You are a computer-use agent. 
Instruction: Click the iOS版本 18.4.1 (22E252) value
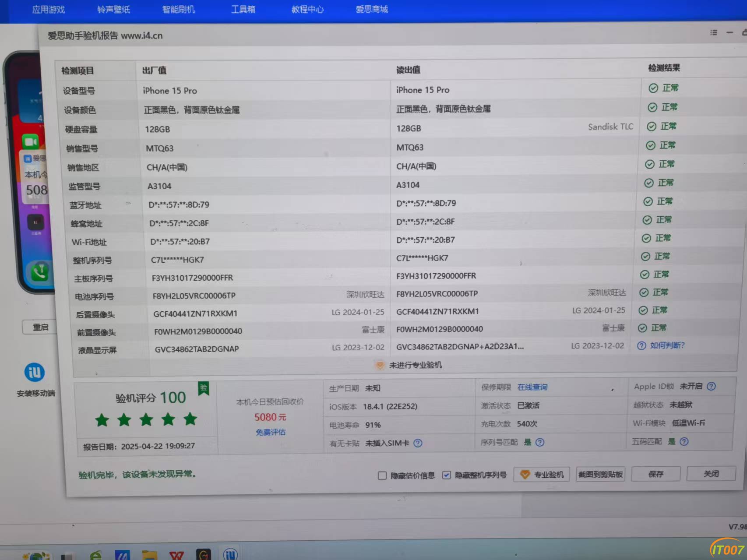pyautogui.click(x=390, y=407)
